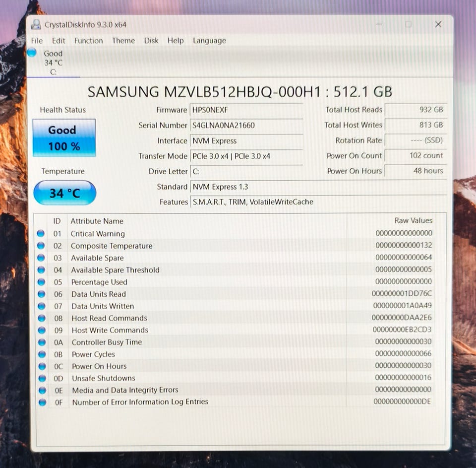This screenshot has width=476, height=468.
Task: Open the File menu
Action: click(x=37, y=41)
